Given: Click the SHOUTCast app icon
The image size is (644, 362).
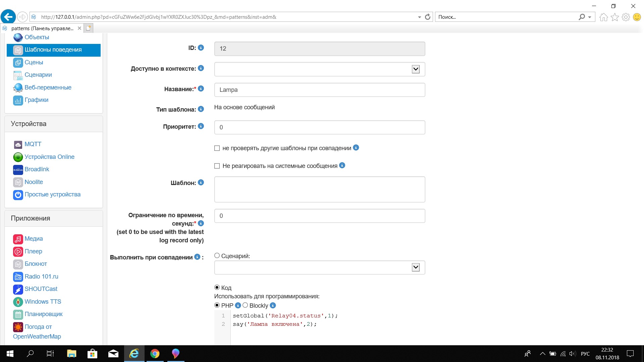Looking at the screenshot, I should (x=18, y=289).
